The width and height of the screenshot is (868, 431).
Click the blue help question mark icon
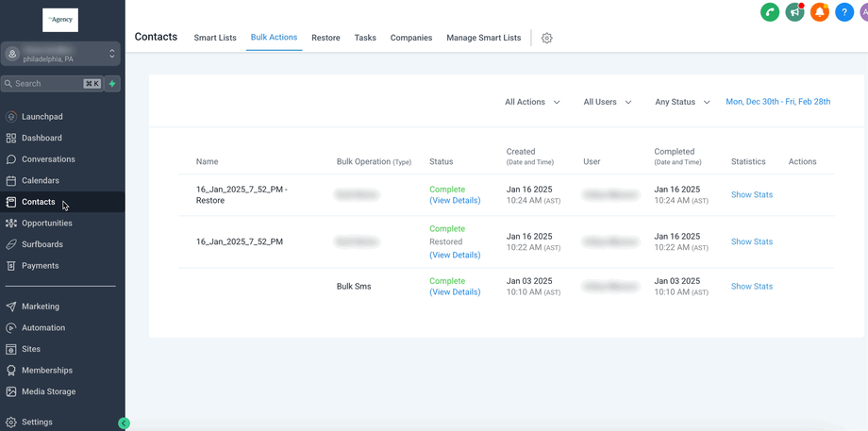click(x=844, y=12)
